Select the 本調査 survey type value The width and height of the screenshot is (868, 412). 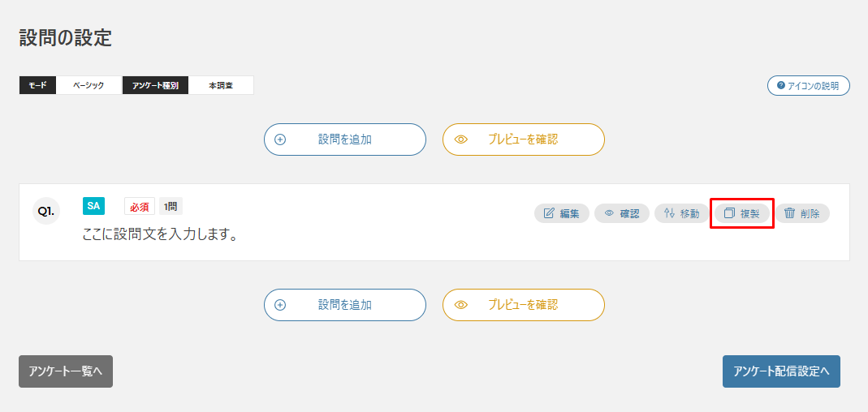tap(221, 85)
